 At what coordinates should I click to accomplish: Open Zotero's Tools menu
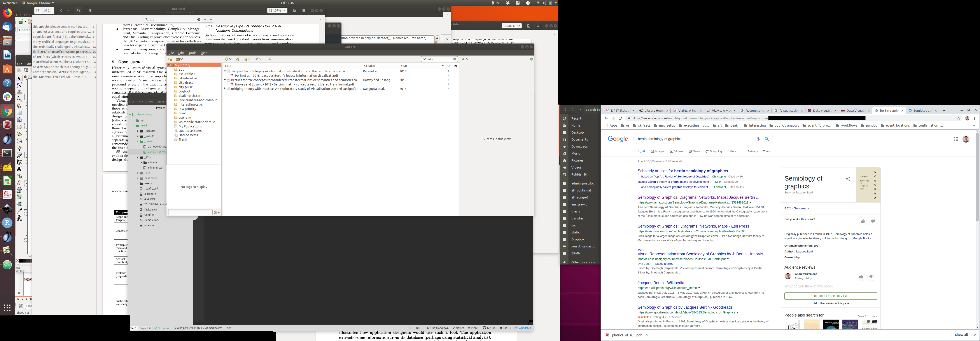coord(192,53)
